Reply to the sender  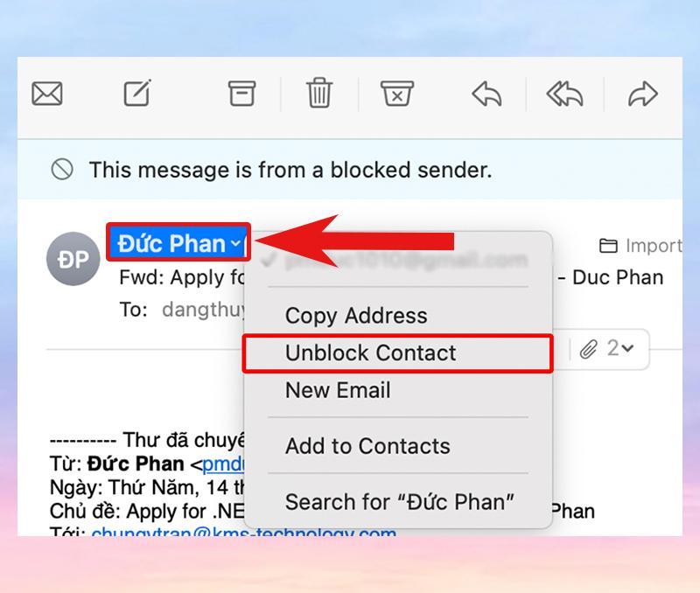(486, 94)
